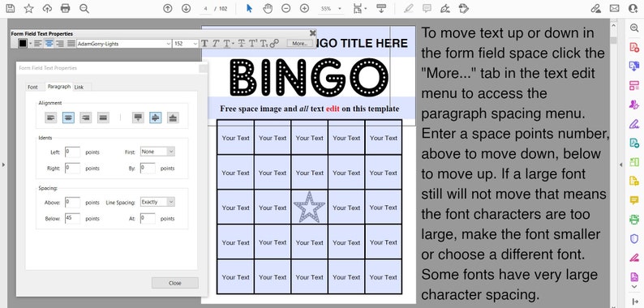Toggle right align in the text properties bar
Screen dimensions: 644x308
60,44
